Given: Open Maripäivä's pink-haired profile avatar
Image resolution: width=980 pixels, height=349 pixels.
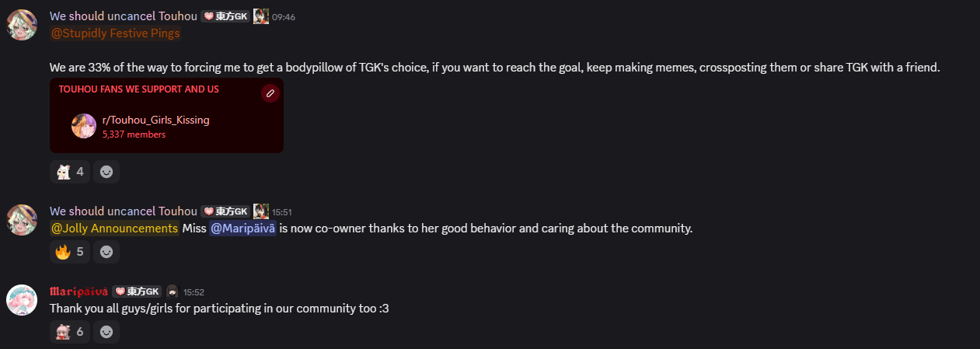Looking at the screenshot, I should [x=22, y=300].
